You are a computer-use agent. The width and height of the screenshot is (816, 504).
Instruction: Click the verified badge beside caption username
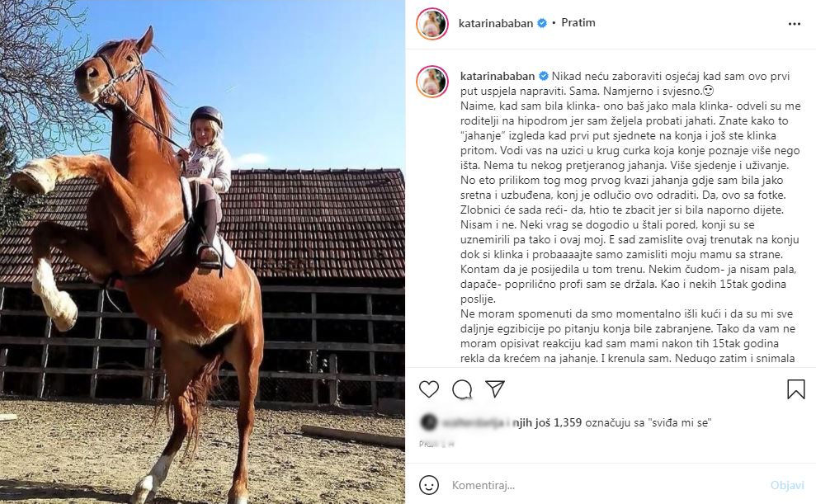tap(543, 75)
